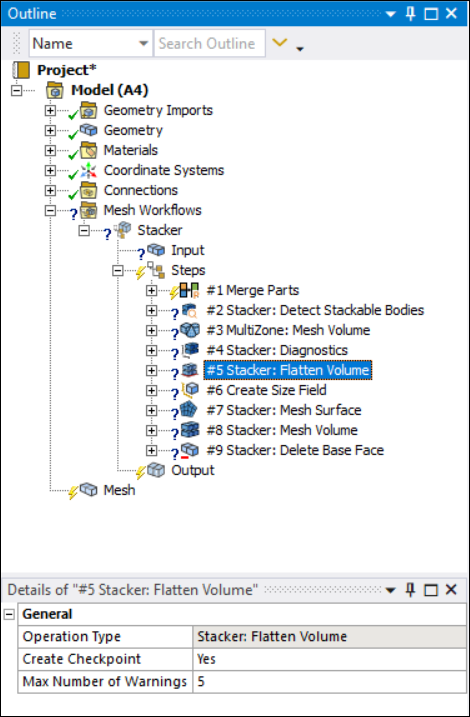Collapse the Stacker node

click(84, 230)
